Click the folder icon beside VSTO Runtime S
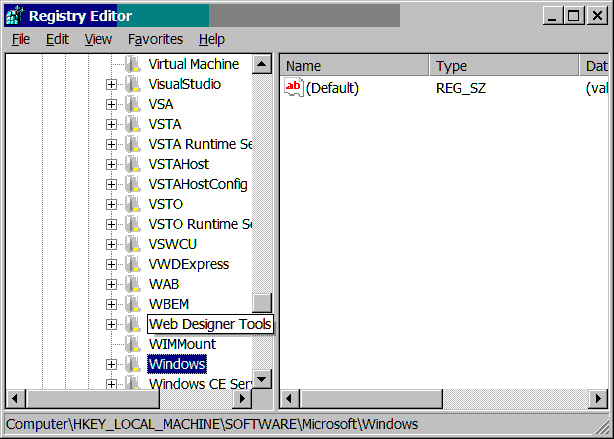 click(x=134, y=224)
